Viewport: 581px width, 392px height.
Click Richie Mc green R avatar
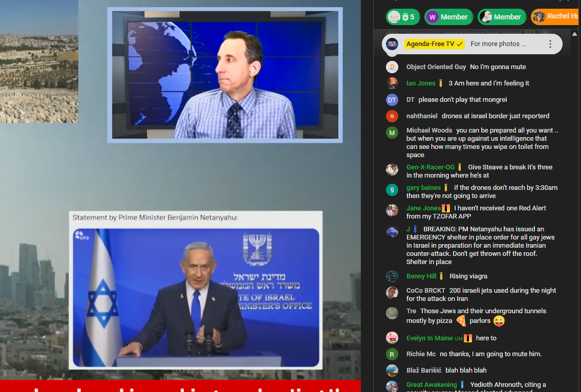tap(392, 354)
